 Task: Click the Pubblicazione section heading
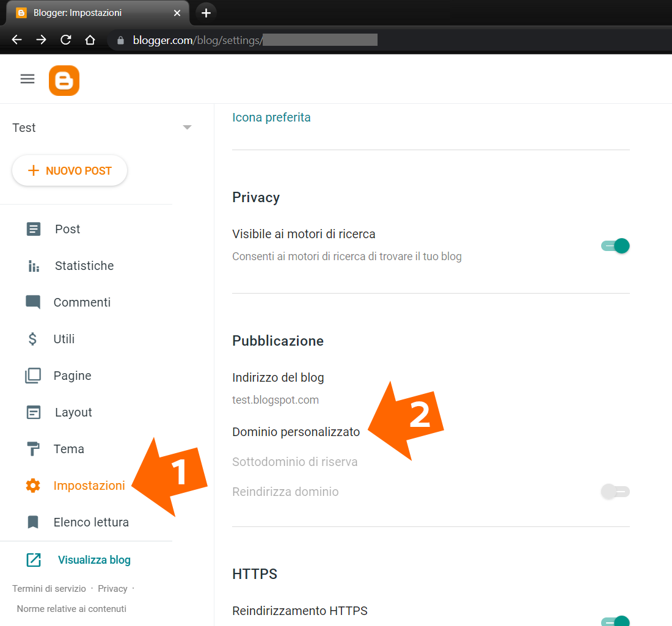pos(278,341)
